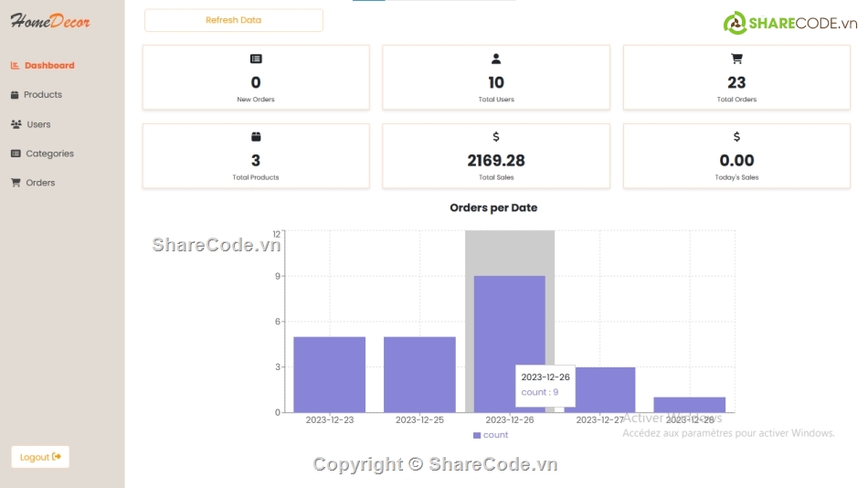This screenshot has width=868, height=488.
Task: Select the 2023-12-25 chart bar
Action: [419, 375]
